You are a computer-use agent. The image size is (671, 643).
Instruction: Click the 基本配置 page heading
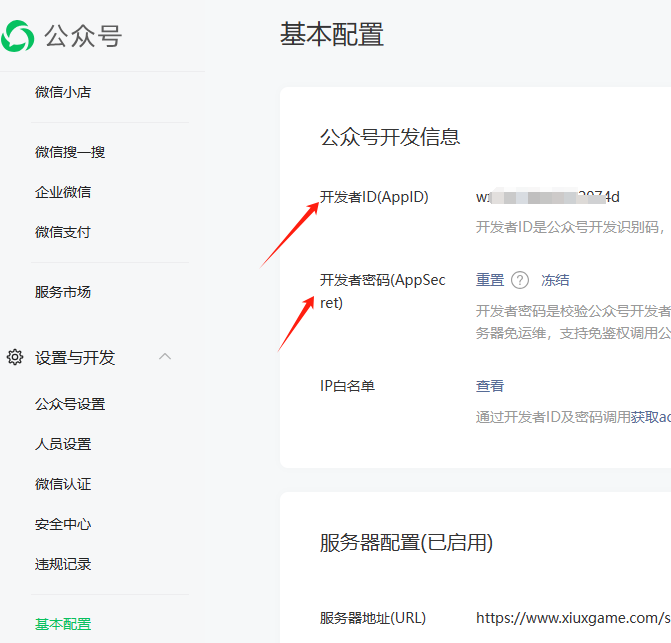click(x=332, y=34)
